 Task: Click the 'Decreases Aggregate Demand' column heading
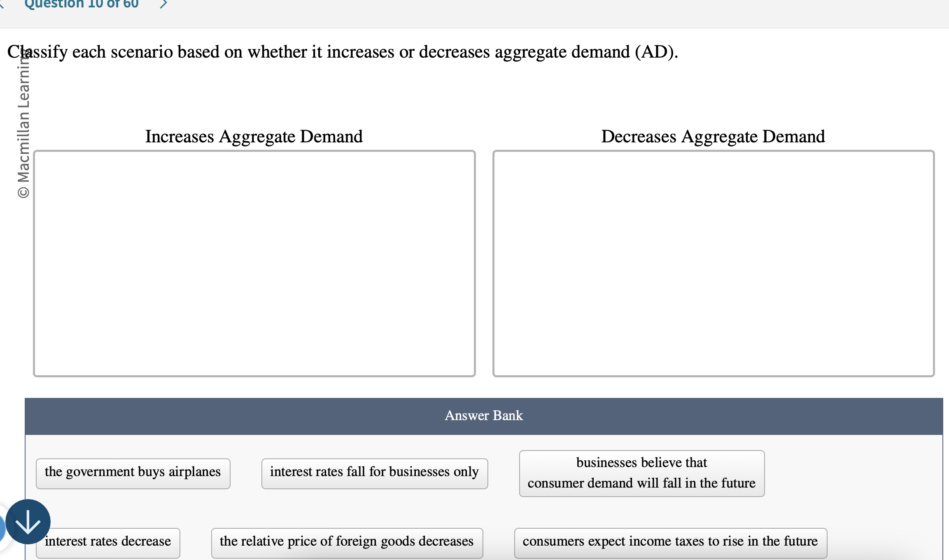coord(713,136)
